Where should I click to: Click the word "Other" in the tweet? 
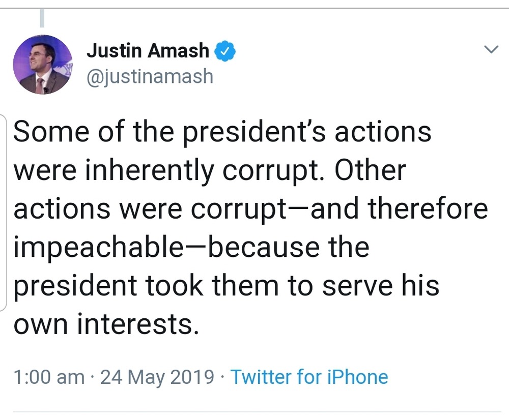tap(370, 170)
